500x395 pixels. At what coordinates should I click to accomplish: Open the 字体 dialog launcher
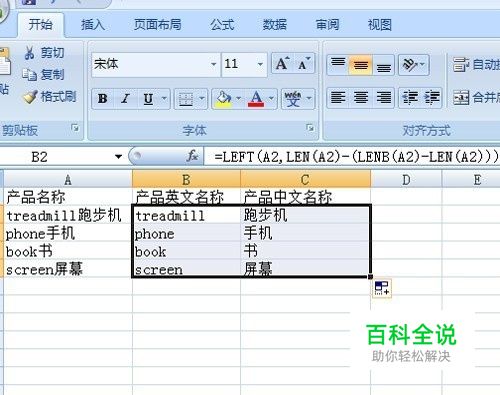[x=310, y=128]
